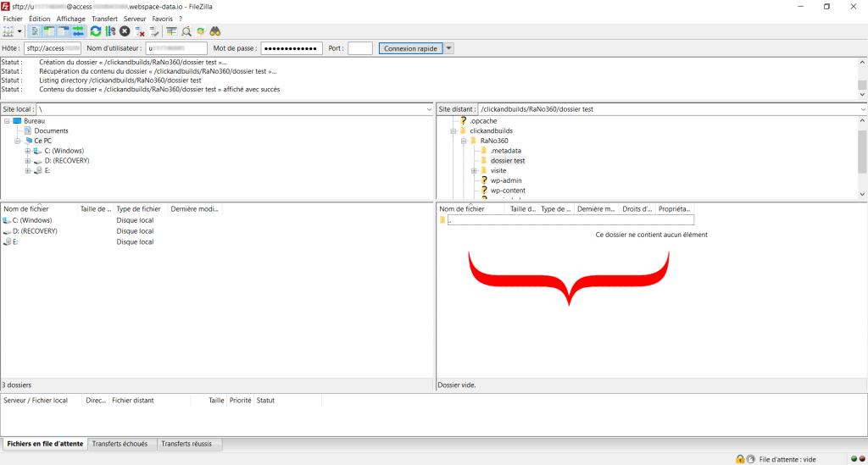Open the binoculars file search icon
The image size is (868, 465).
tap(215, 31)
